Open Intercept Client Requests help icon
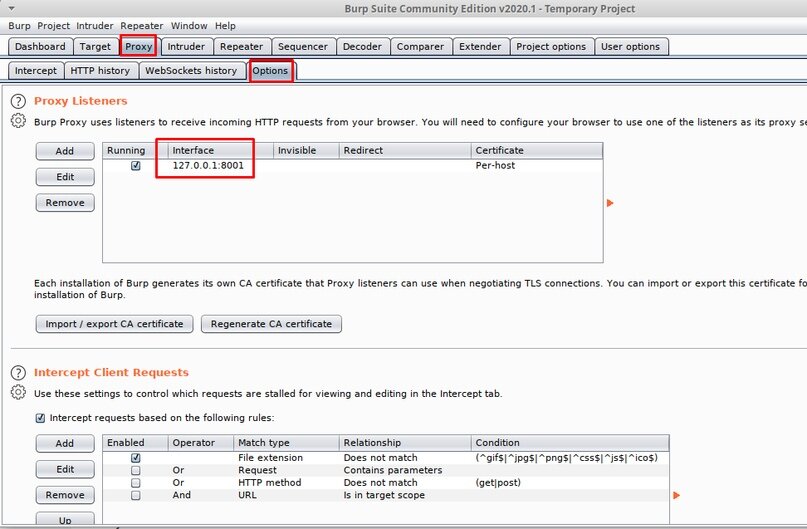 click(x=18, y=373)
